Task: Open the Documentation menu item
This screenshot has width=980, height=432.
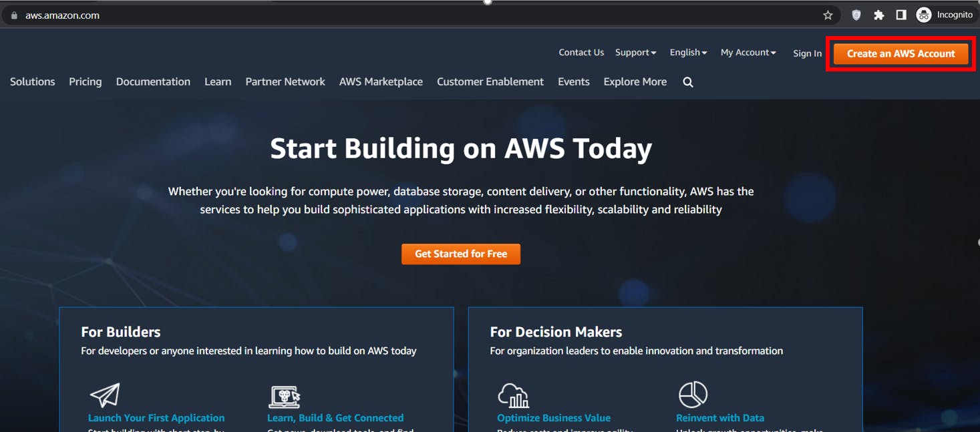Action: pos(153,81)
